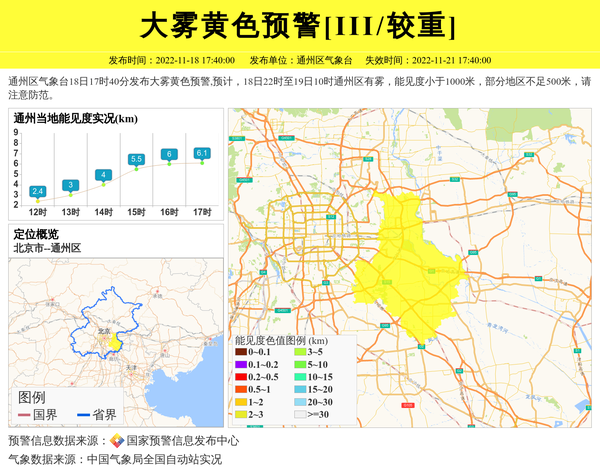This screenshot has width=600, height=471.
Task: Click the 中国气象局全国自动站实况 source text
Action: (x=155, y=460)
